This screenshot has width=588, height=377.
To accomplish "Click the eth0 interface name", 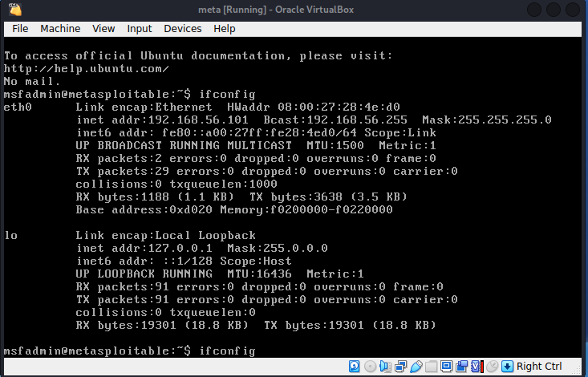I will pos(18,107).
